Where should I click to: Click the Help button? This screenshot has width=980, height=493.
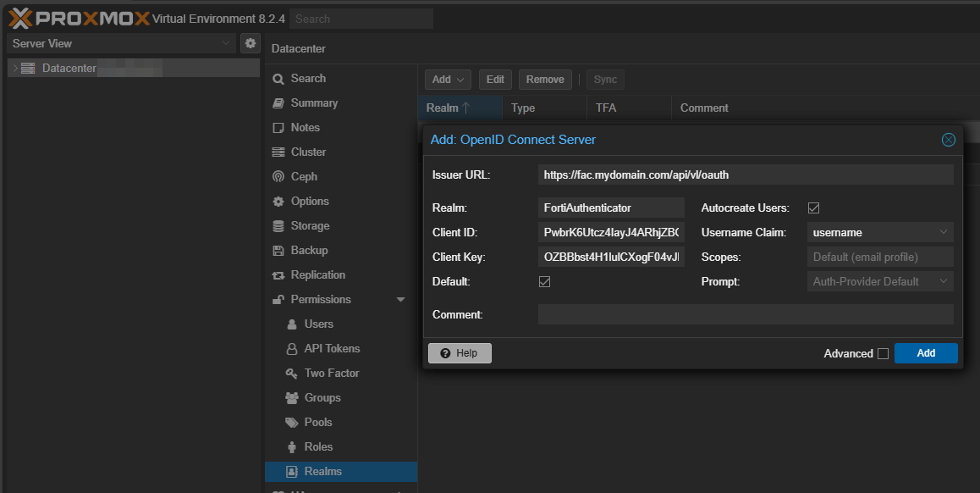tap(460, 353)
